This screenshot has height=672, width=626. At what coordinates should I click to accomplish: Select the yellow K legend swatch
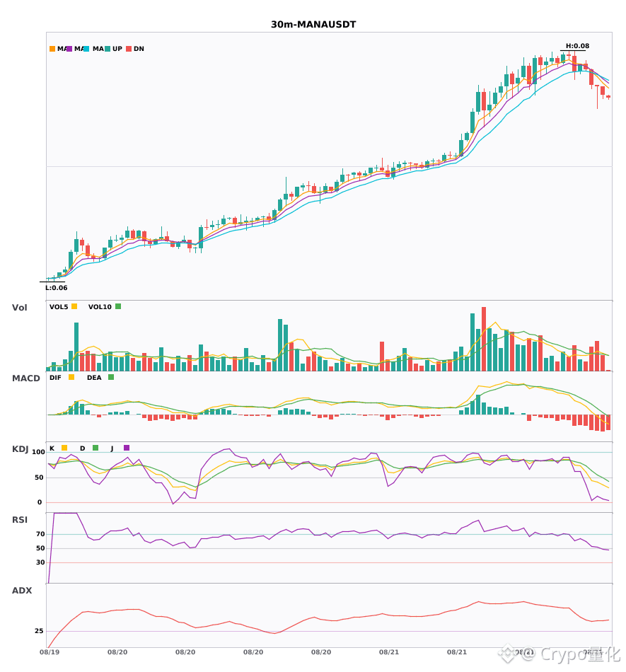pos(64,448)
